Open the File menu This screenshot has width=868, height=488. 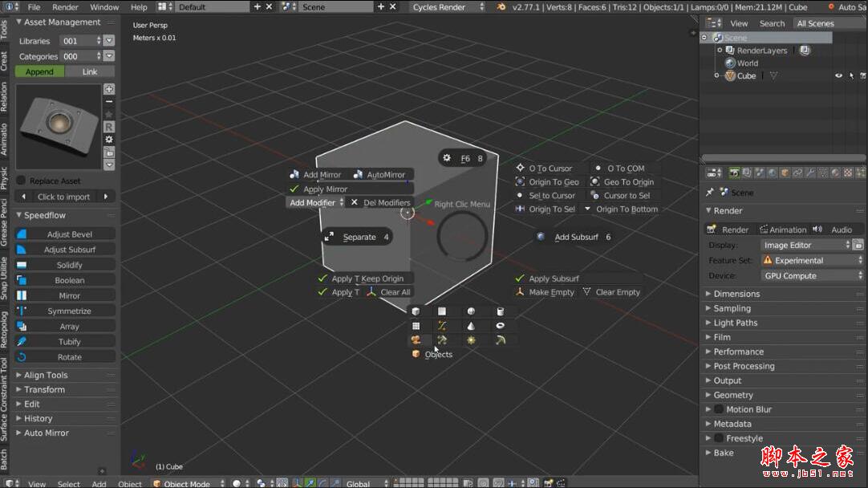[x=34, y=7]
